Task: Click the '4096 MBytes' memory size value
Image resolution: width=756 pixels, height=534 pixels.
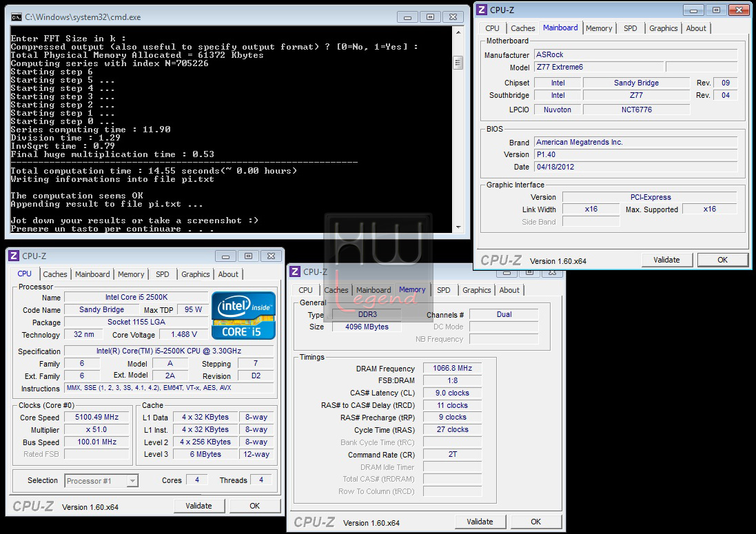Action: (367, 327)
